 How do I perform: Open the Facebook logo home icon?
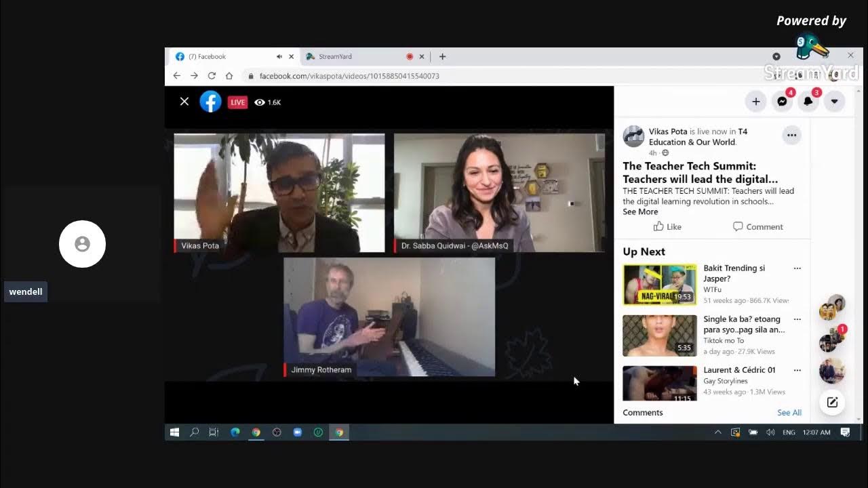(x=210, y=102)
